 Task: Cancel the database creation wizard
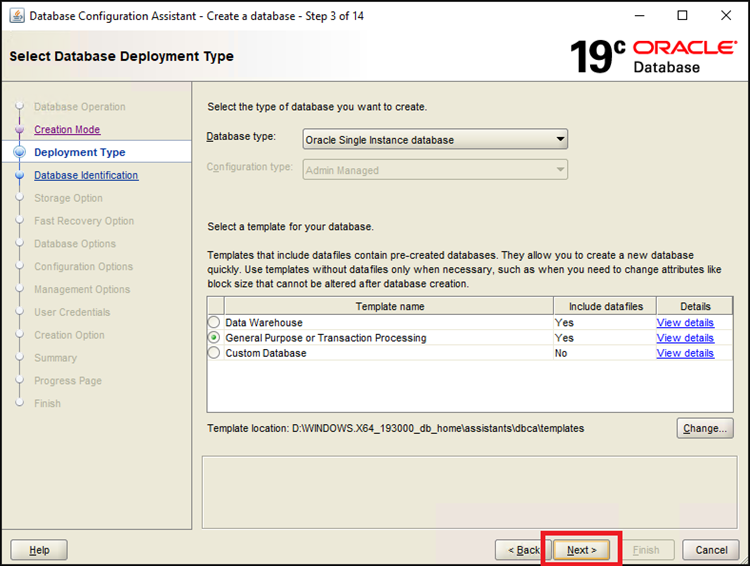pyautogui.click(x=711, y=550)
